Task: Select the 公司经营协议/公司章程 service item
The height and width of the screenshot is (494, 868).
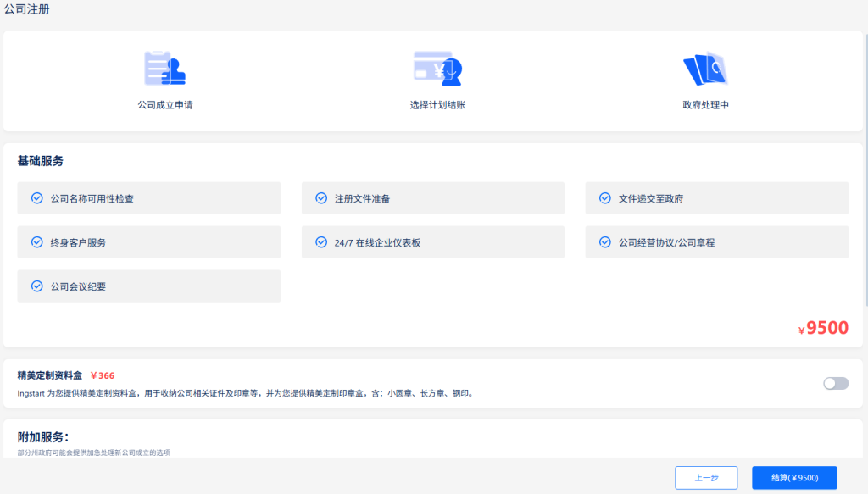Action: coord(716,241)
